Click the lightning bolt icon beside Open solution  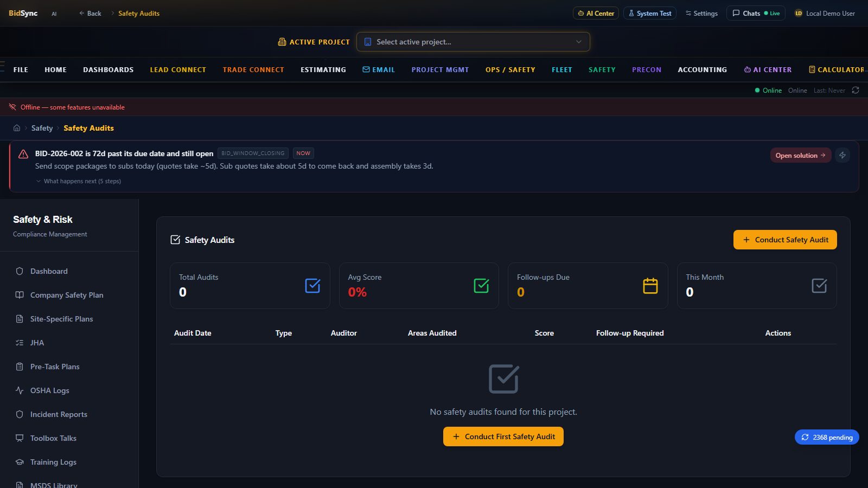click(x=843, y=155)
